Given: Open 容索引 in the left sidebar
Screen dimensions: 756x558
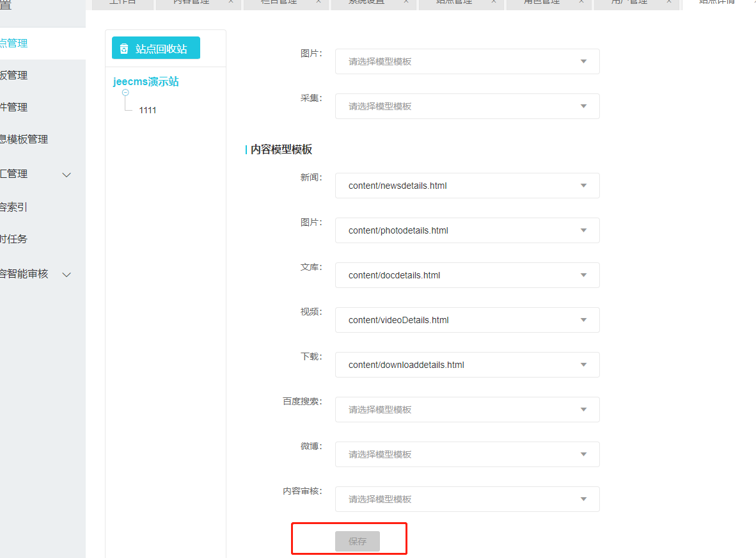Looking at the screenshot, I should pyautogui.click(x=13, y=207).
